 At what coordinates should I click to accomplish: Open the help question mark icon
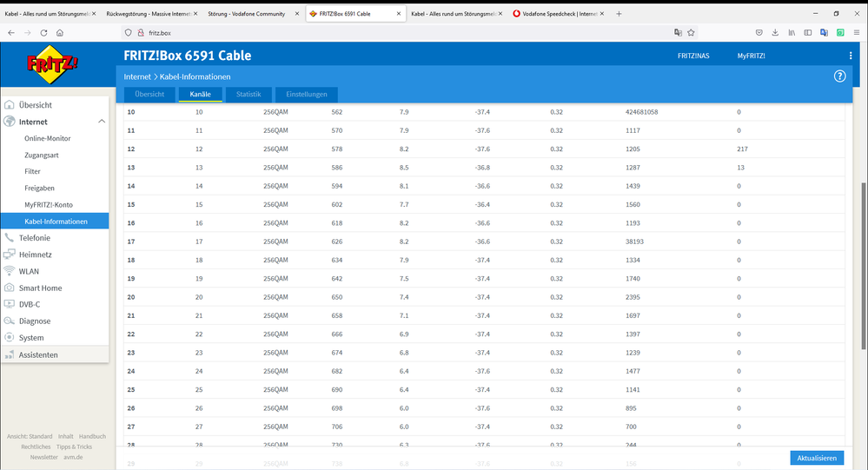pos(840,76)
